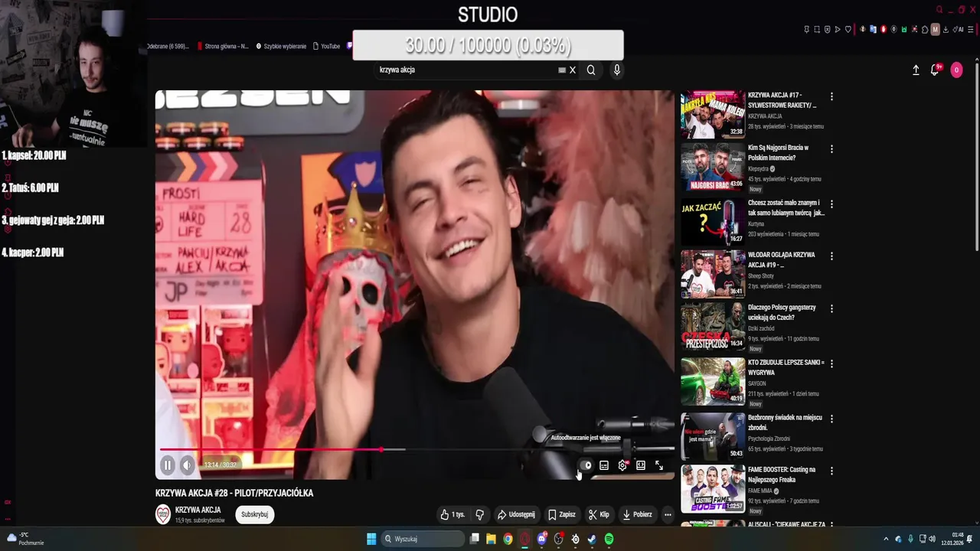Open the browser easy setup sliders icon
This screenshot has width=980, height=551.
point(970,30)
